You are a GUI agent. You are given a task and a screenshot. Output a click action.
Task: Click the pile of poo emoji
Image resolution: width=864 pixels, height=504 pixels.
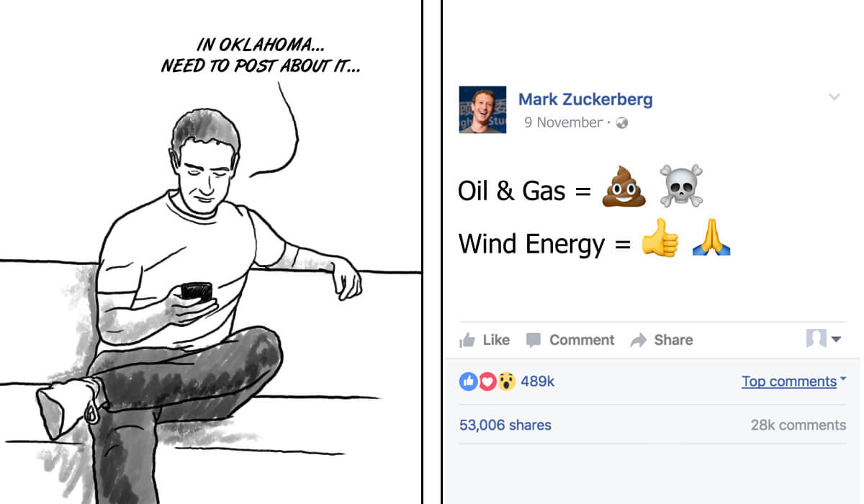pyautogui.click(x=624, y=187)
